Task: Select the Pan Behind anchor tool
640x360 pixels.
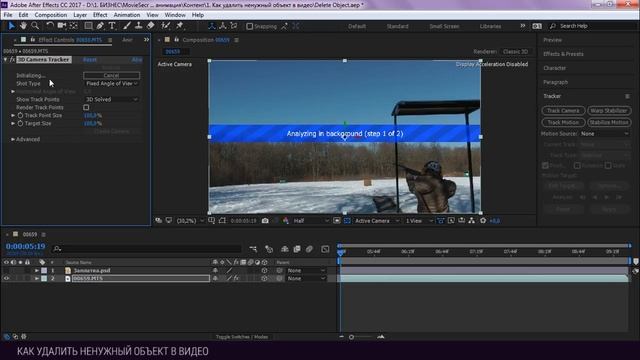Action: (x=73, y=26)
